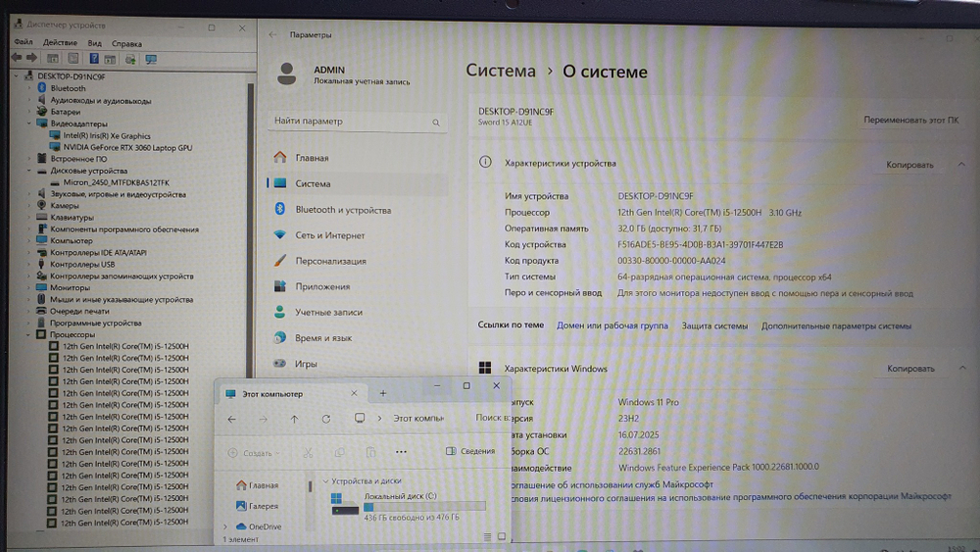Click Переименовать этот ПК button
The width and height of the screenshot is (980, 552).
(x=910, y=120)
